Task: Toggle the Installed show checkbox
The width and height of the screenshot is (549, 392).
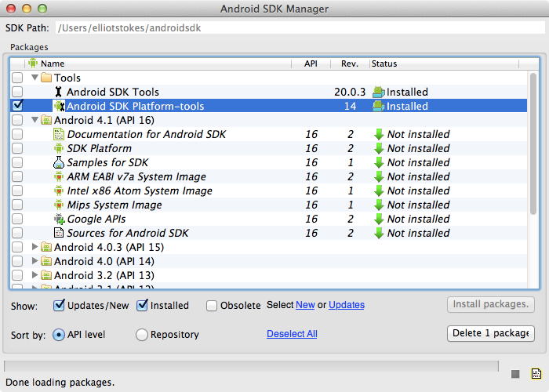Action: coord(142,305)
